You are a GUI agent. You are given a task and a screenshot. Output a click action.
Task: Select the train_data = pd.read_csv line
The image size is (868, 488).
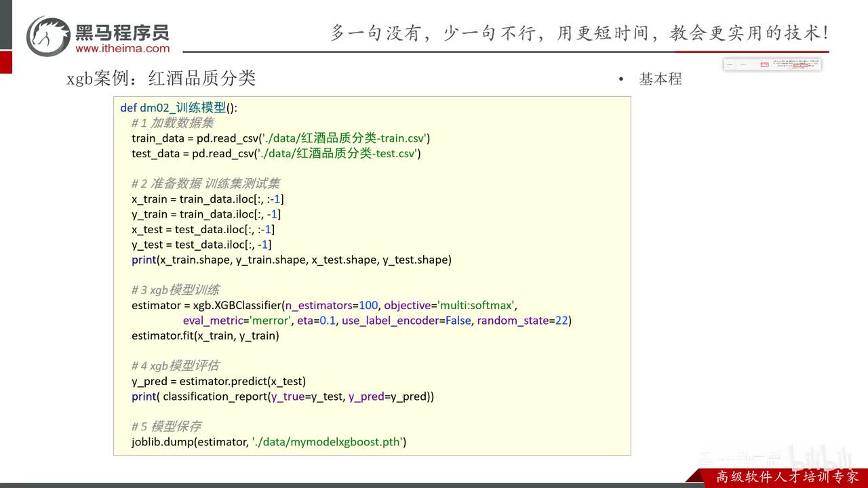281,138
